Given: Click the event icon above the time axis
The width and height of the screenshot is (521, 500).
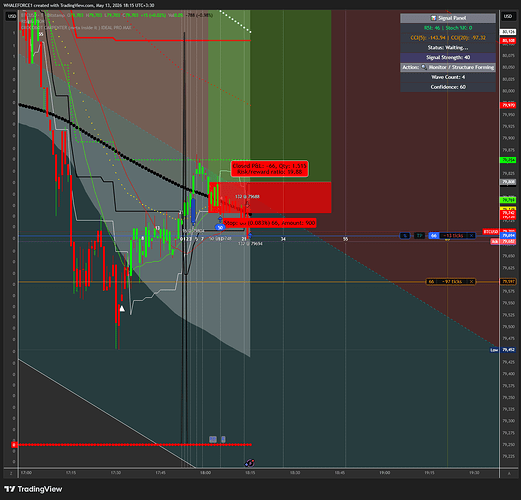Looking at the screenshot, I should (249, 463).
